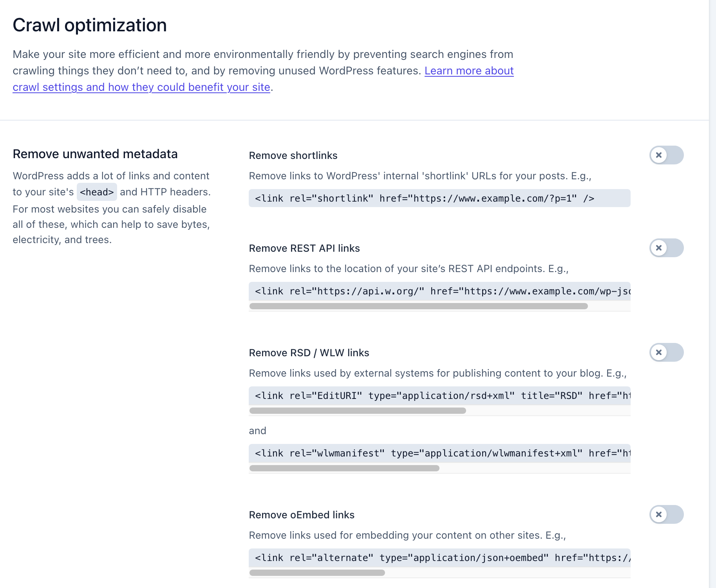This screenshot has width=716, height=588.
Task: Click the json+oembed alternate link code example
Action: 439,558
